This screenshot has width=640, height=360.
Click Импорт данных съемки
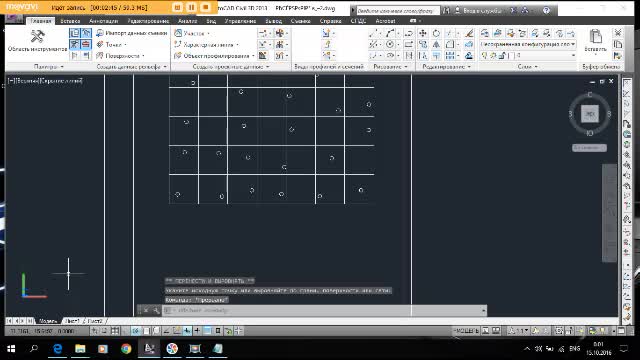(132, 33)
